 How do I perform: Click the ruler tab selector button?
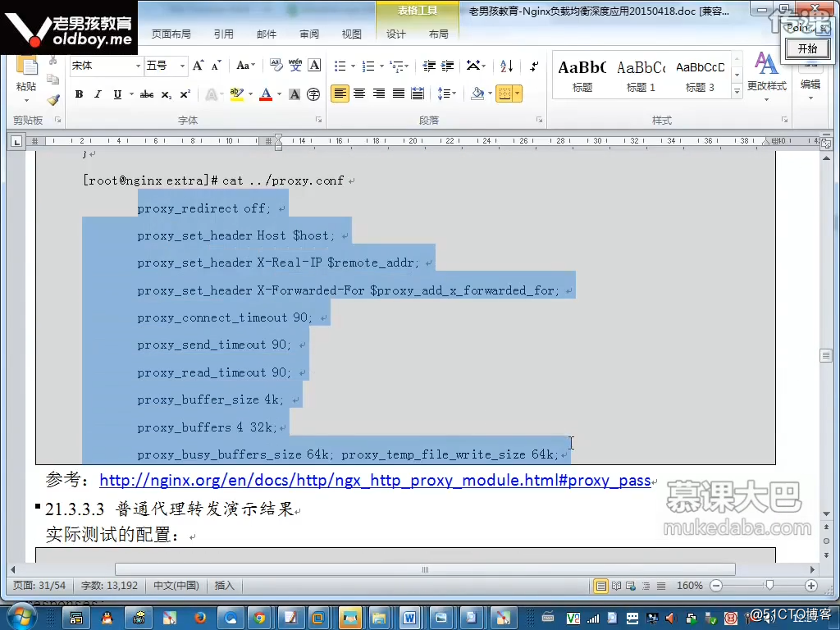[16, 141]
